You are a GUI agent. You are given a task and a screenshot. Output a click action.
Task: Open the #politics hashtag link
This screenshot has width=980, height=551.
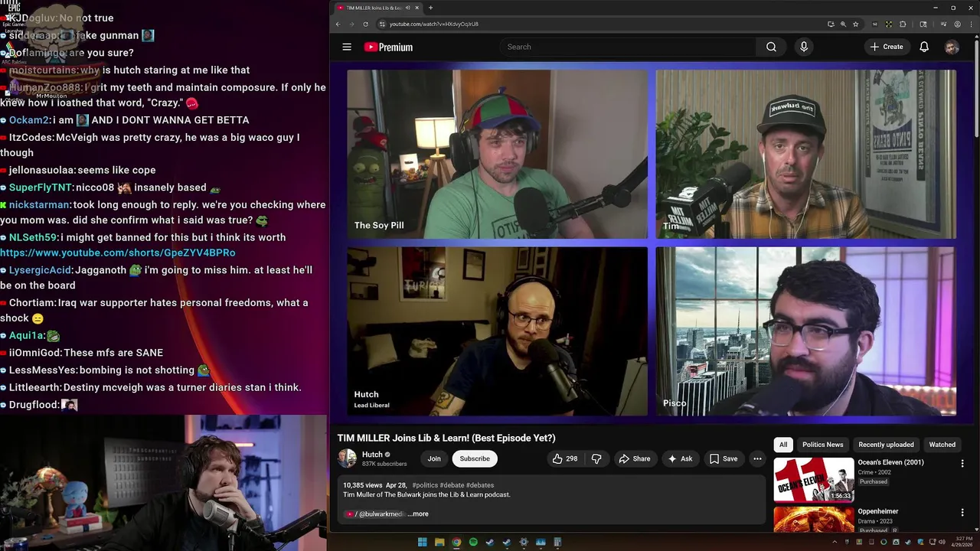click(x=424, y=485)
